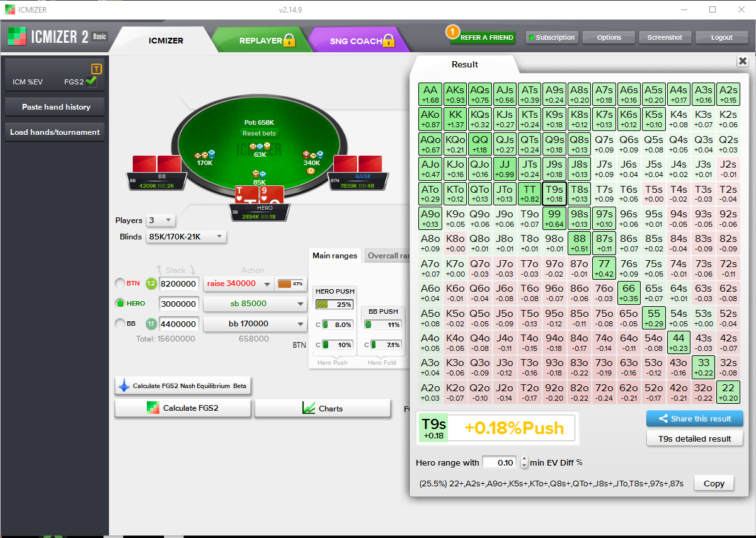Click the Nine of hearts hero card

271,195
